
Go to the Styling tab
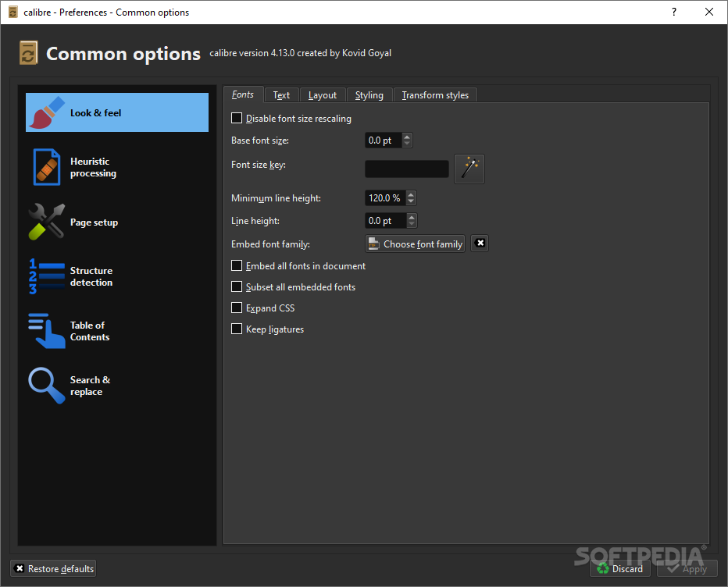click(x=369, y=95)
